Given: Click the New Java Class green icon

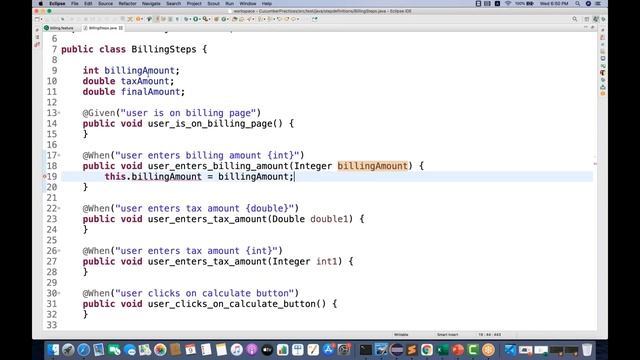Looking at the screenshot, I should (223, 19).
